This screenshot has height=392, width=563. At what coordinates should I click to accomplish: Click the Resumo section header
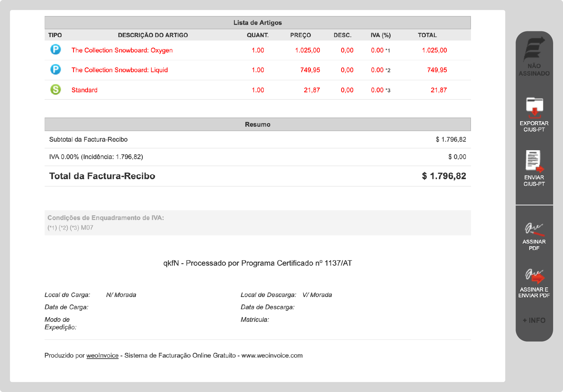click(258, 125)
